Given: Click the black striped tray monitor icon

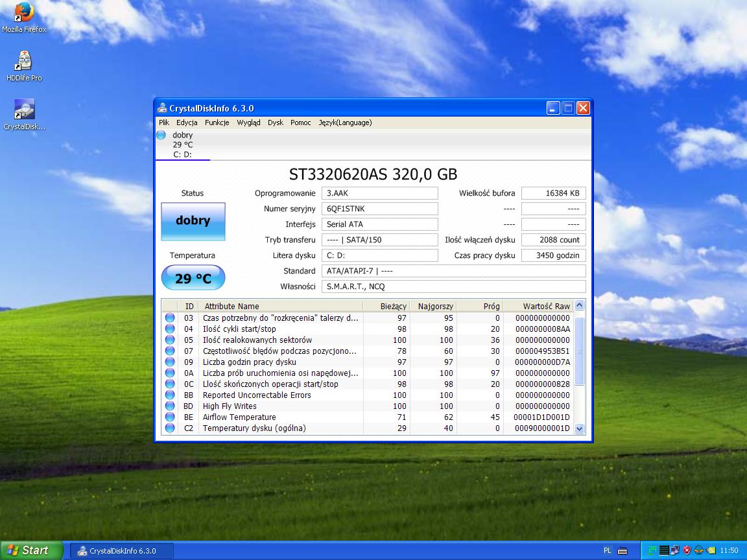Looking at the screenshot, I should (x=664, y=550).
